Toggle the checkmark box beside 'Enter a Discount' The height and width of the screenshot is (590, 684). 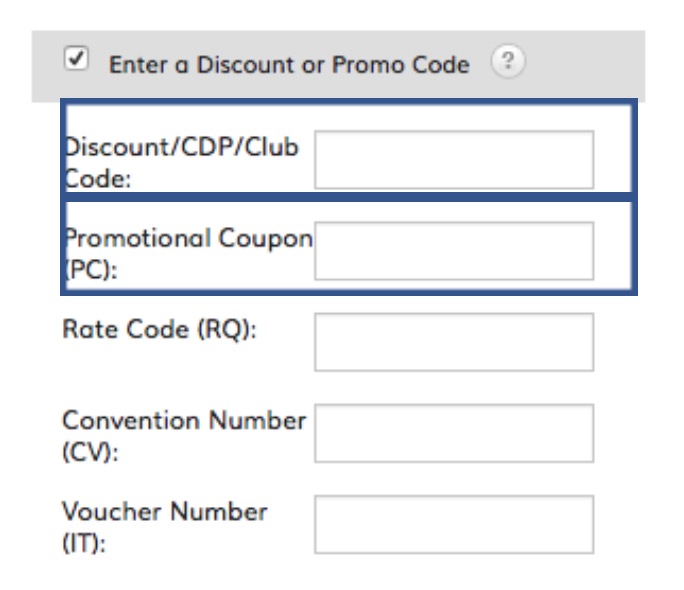click(76, 58)
